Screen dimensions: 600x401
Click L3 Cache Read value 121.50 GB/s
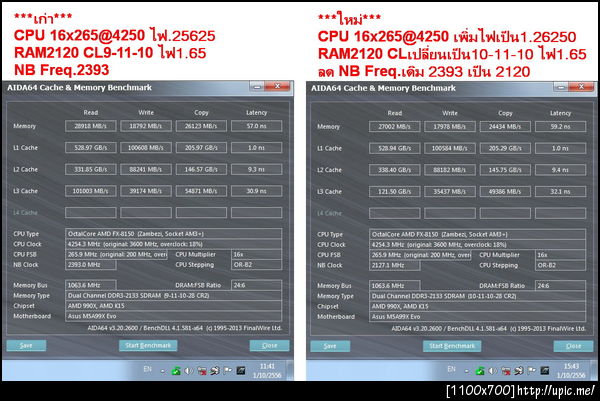395,192
